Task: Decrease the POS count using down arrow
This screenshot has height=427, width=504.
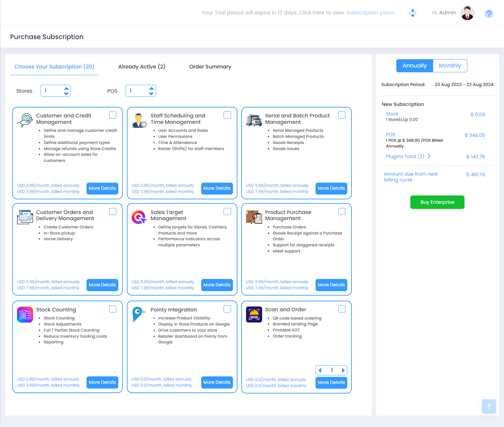Action: (152, 94)
